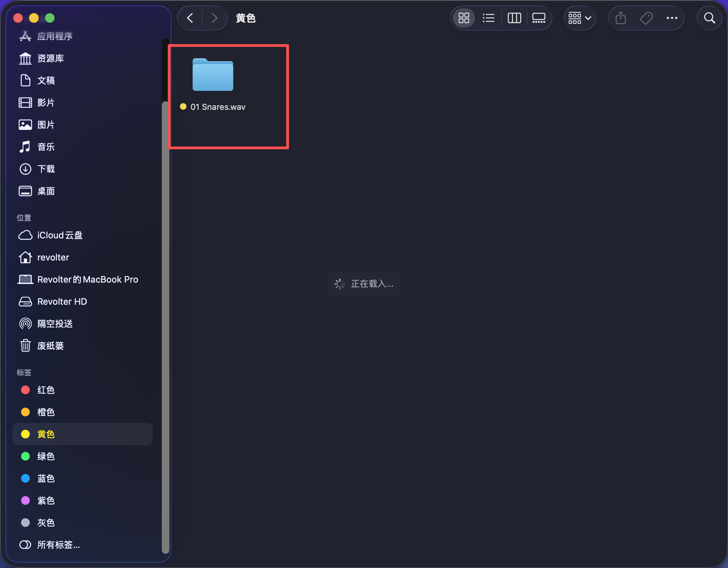The height and width of the screenshot is (568, 728).
Task: Open 隔空投送 AirDrop
Action: tap(55, 324)
